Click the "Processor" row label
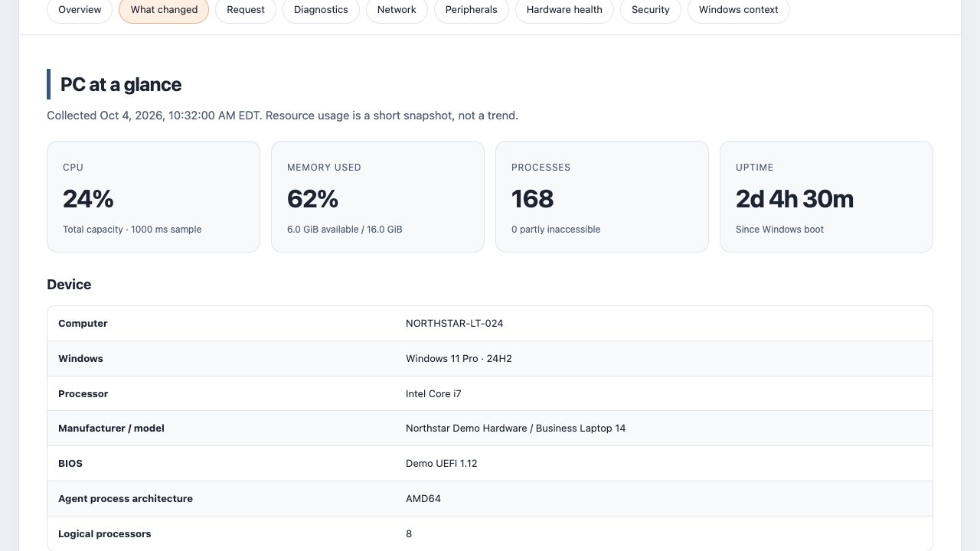This screenshot has height=551, width=980. coord(83,394)
